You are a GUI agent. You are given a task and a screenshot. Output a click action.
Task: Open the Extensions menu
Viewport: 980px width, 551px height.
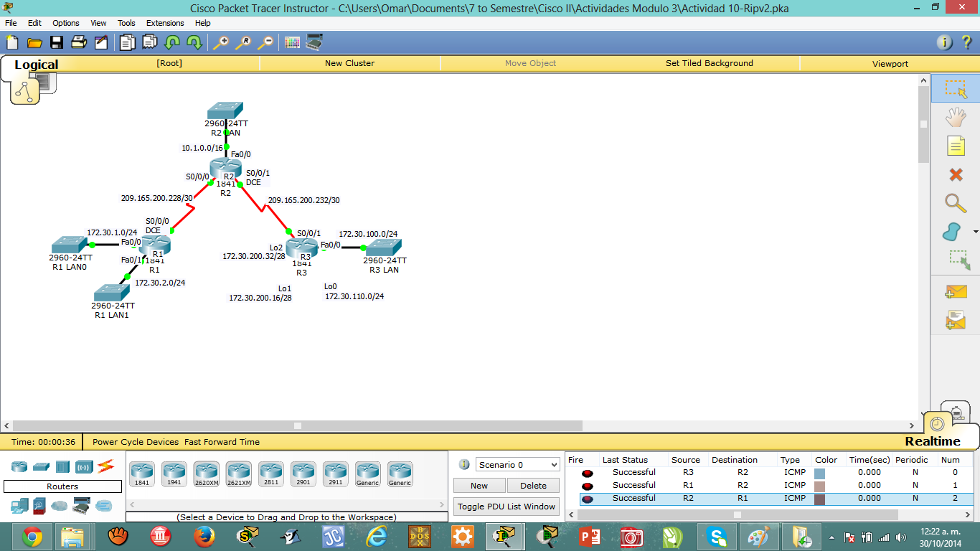(165, 22)
